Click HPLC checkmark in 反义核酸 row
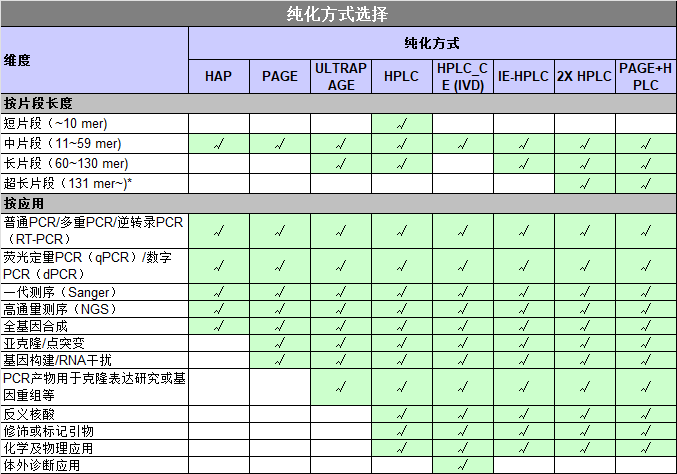 402,414
